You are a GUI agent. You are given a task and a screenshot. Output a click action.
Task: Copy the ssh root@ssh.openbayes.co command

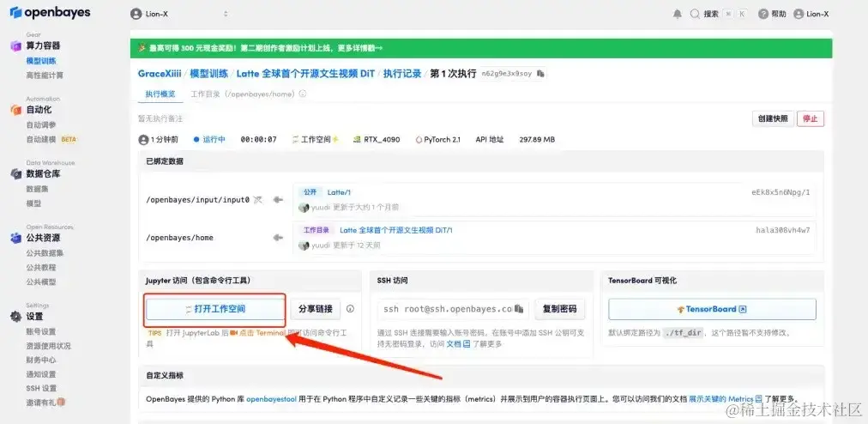pos(519,309)
